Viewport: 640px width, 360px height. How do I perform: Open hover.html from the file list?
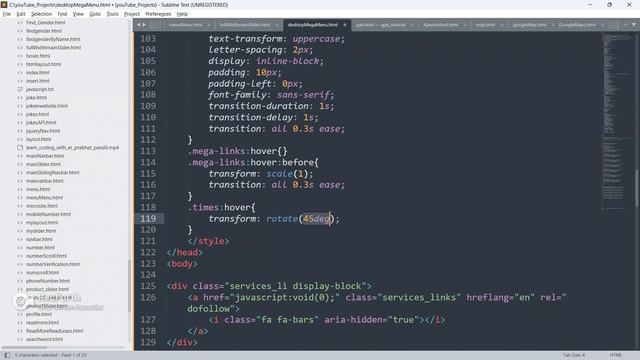[x=38, y=56]
